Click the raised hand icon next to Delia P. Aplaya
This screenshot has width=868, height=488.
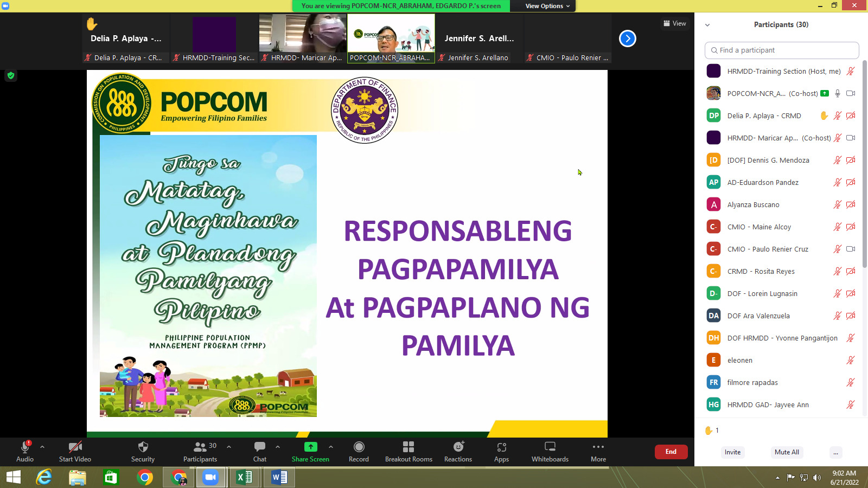point(824,115)
